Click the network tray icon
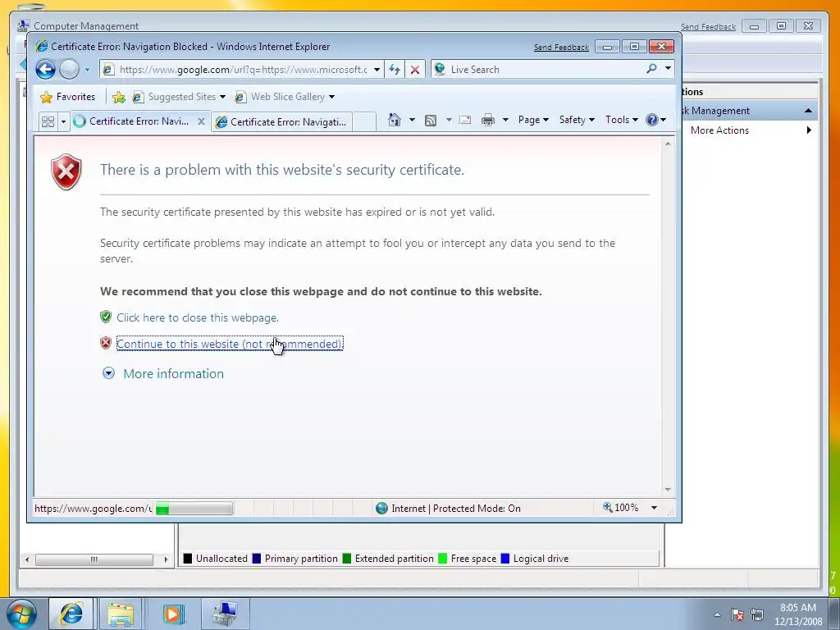 coord(757,614)
